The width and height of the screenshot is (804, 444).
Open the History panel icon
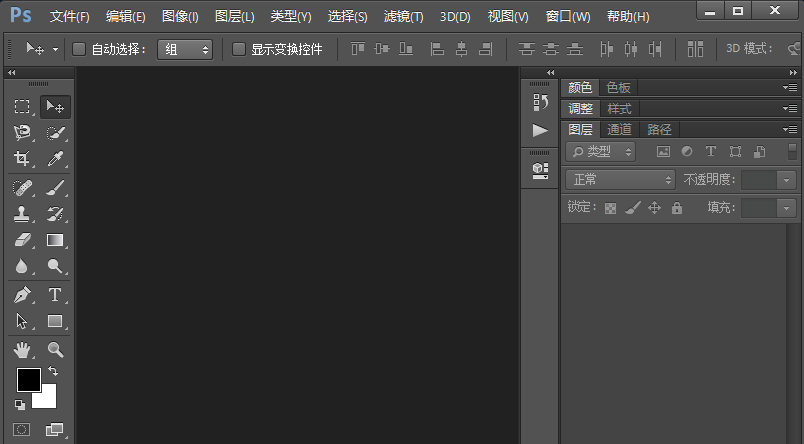540,102
